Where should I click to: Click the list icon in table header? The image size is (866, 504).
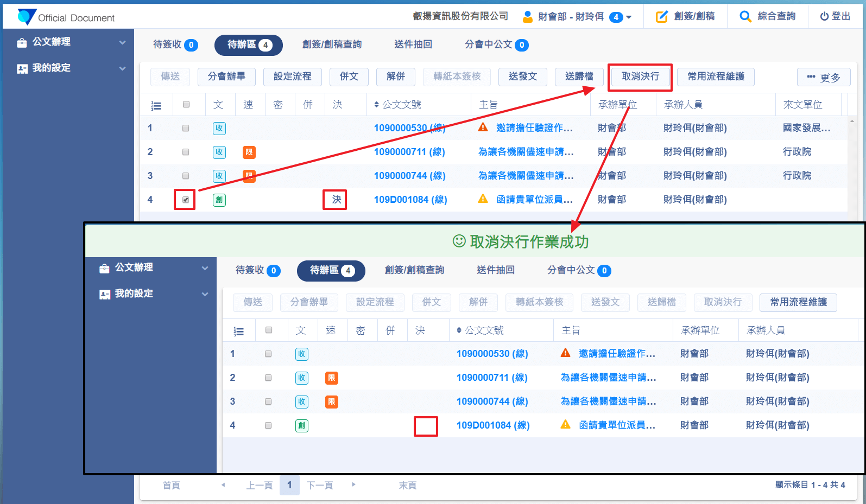[156, 106]
